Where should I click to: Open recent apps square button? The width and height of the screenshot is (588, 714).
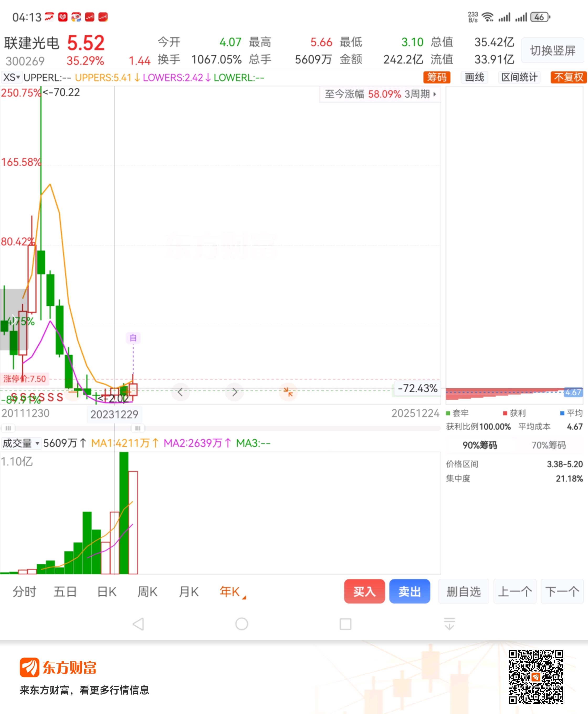[345, 624]
